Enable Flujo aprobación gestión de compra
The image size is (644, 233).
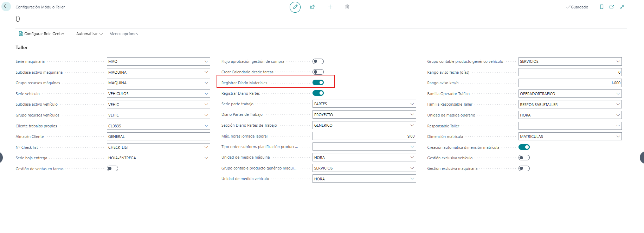point(318,61)
